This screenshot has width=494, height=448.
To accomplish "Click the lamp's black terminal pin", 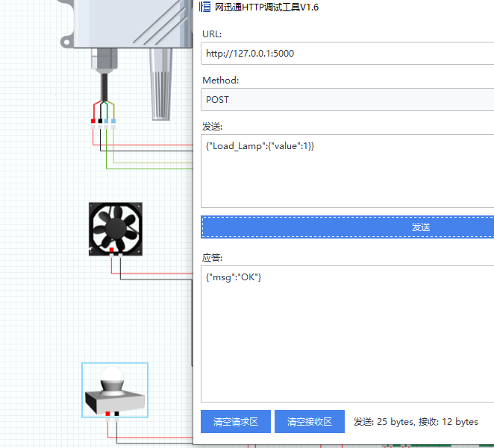I will (x=117, y=414).
